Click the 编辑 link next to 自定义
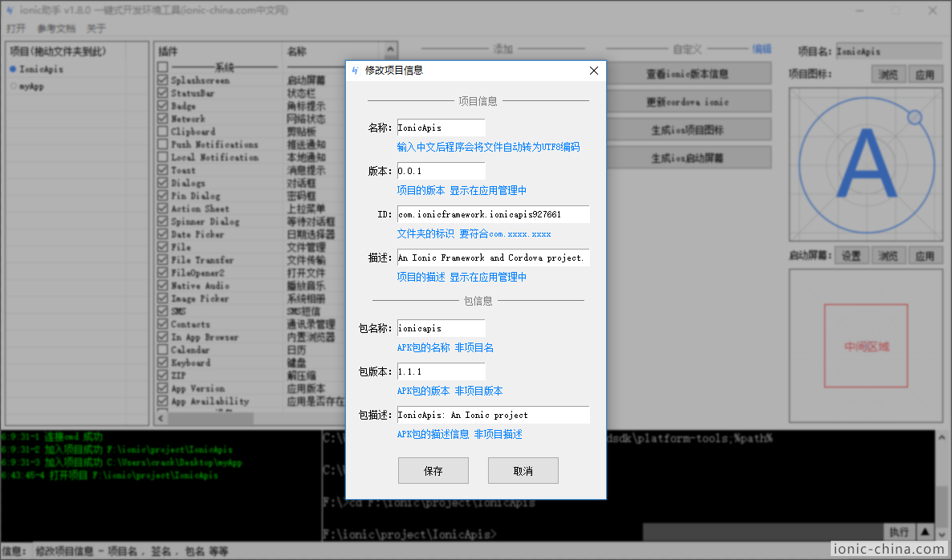Image resolution: width=952 pixels, height=560 pixels. point(762,49)
